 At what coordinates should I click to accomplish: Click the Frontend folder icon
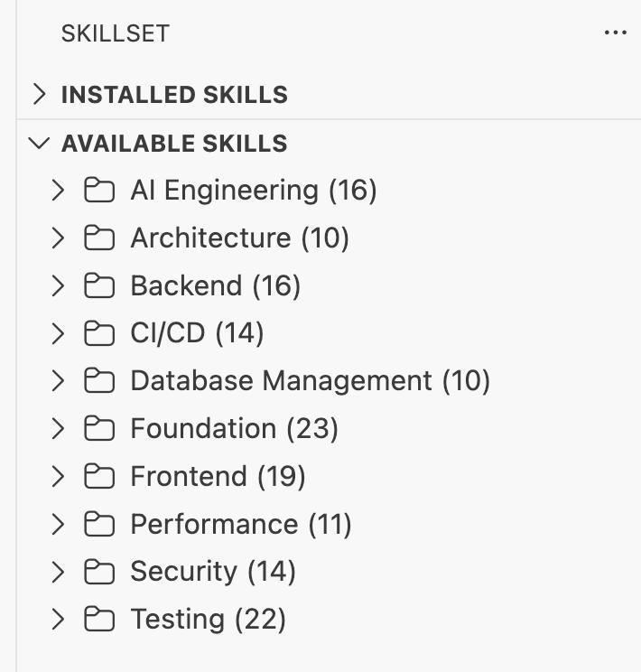[99, 477]
